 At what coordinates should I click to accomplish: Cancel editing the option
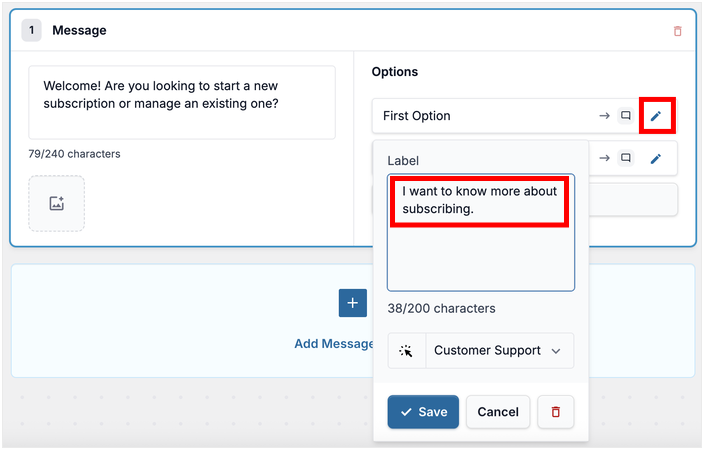[498, 412]
